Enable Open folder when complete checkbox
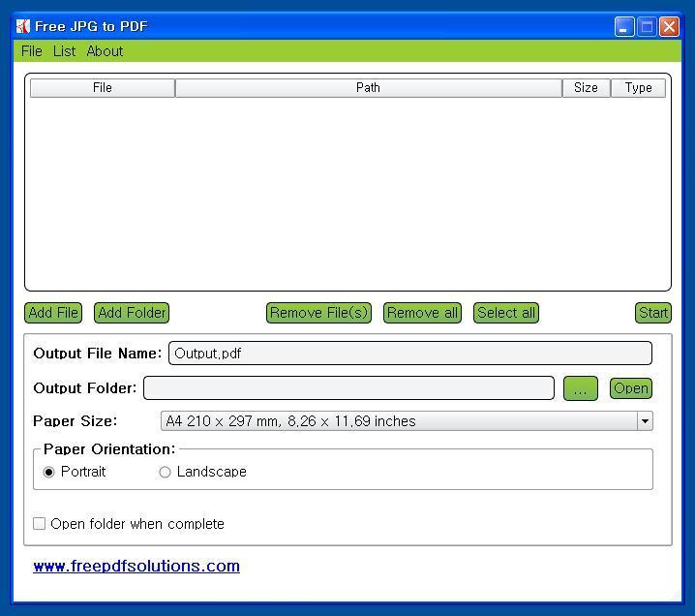Image resolution: width=695 pixels, height=616 pixels. (39, 523)
